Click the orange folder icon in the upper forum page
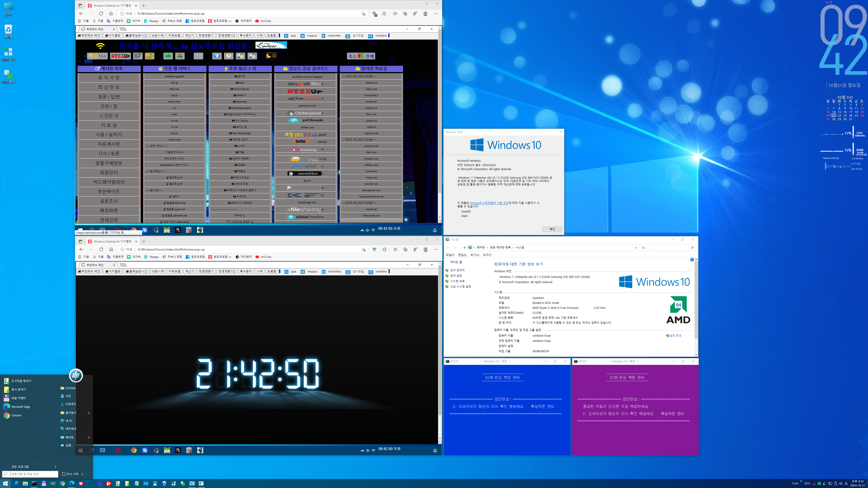 pyautogui.click(x=150, y=56)
